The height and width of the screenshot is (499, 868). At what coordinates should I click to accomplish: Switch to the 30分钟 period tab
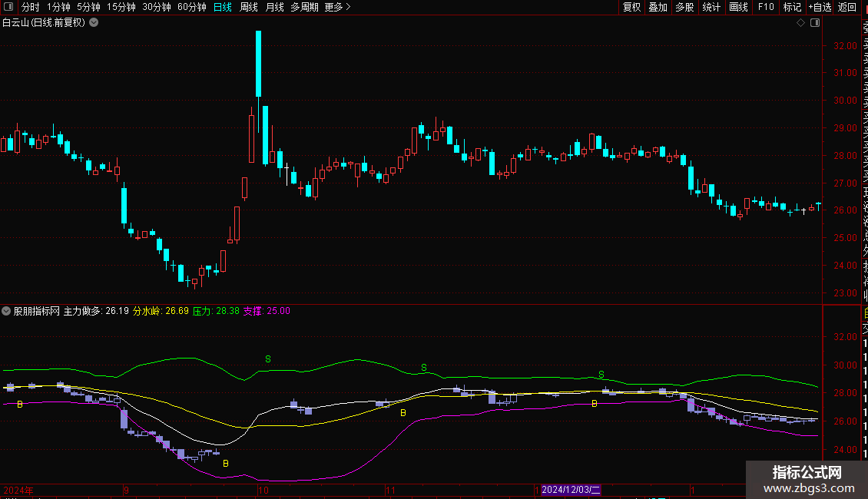click(x=157, y=7)
